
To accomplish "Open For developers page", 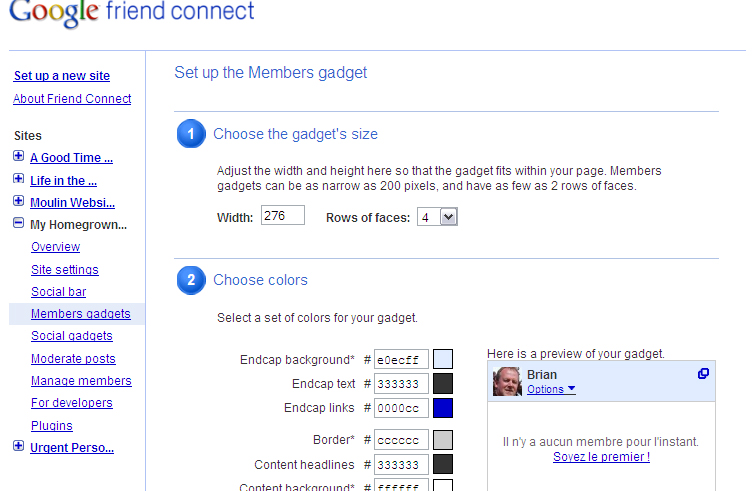I will (72, 403).
